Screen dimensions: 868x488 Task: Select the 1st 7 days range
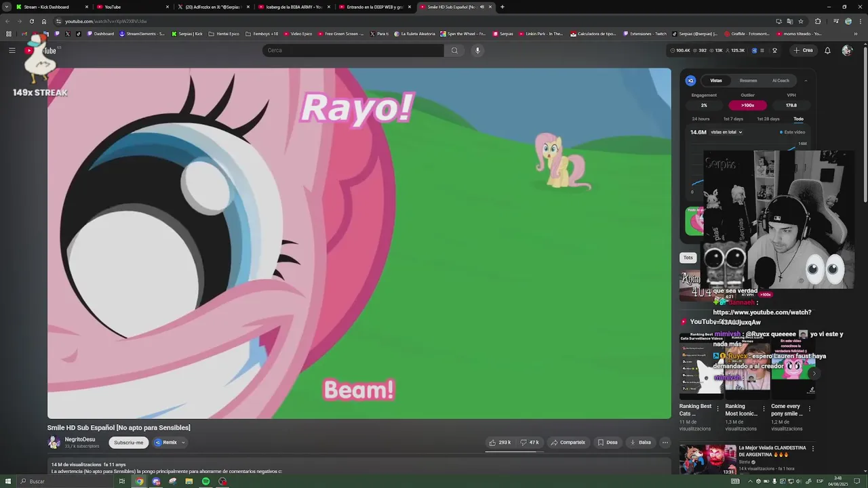[733, 119]
